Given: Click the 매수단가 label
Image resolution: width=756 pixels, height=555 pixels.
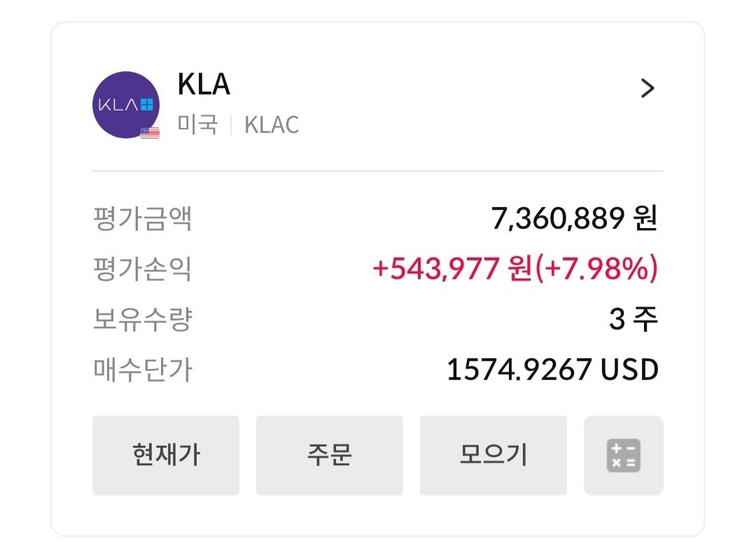Looking at the screenshot, I should [142, 370].
